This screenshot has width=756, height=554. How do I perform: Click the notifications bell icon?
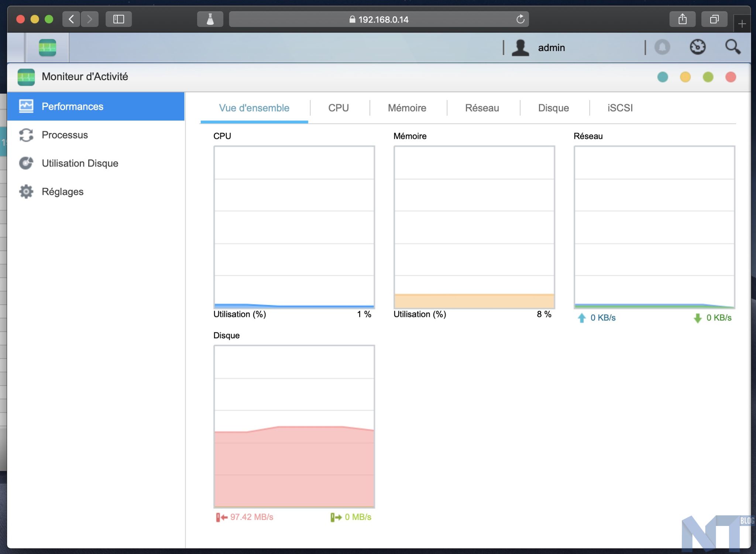(x=662, y=47)
